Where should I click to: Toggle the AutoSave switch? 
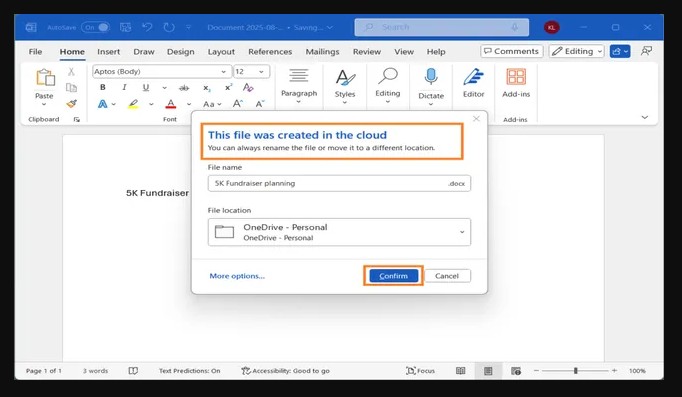click(96, 27)
